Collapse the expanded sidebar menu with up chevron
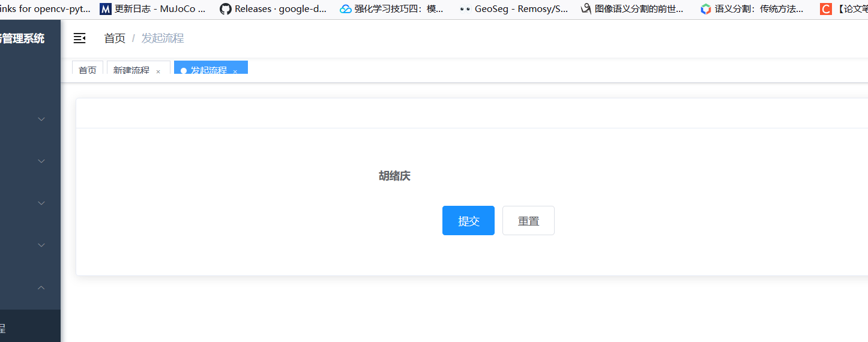This screenshot has width=868, height=342. [41, 287]
